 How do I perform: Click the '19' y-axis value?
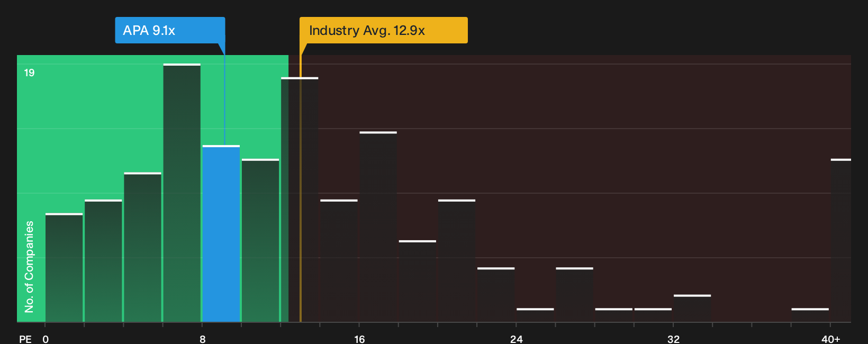(x=29, y=73)
